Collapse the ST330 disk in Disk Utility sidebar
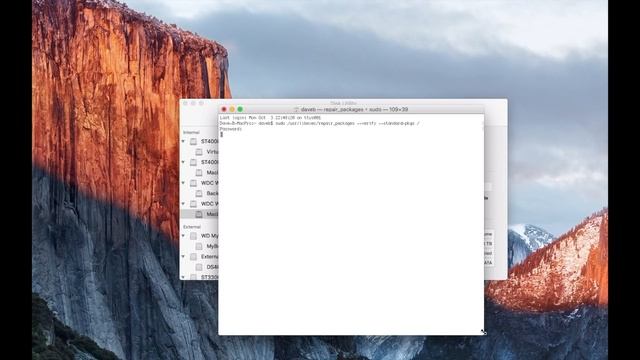 [x=183, y=277]
